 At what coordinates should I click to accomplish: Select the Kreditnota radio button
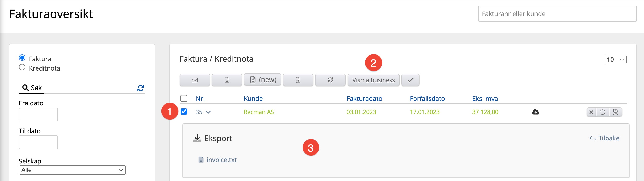pyautogui.click(x=22, y=67)
